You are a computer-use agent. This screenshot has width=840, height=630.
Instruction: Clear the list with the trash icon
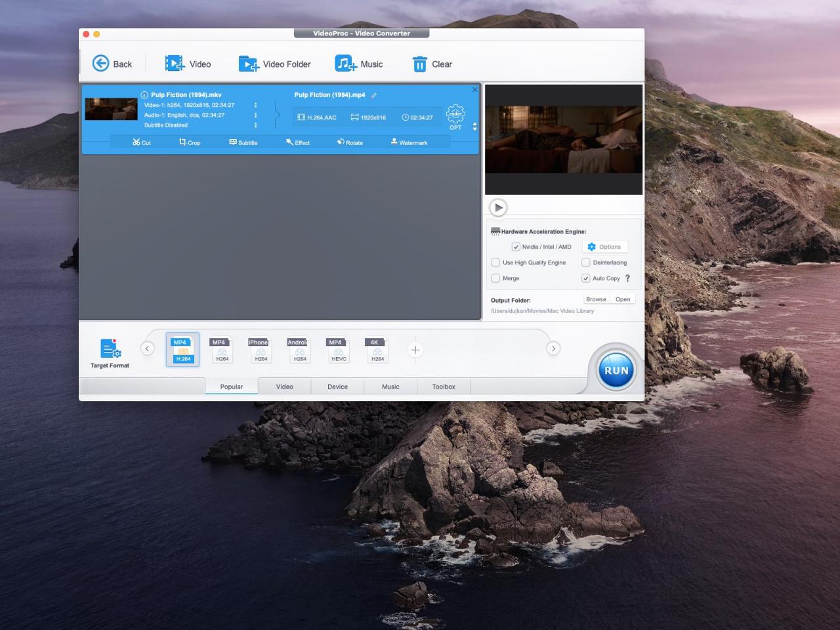click(419, 64)
